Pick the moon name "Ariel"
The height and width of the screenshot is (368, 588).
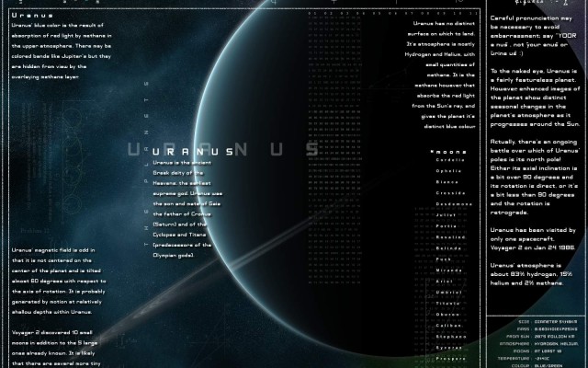coord(445,282)
